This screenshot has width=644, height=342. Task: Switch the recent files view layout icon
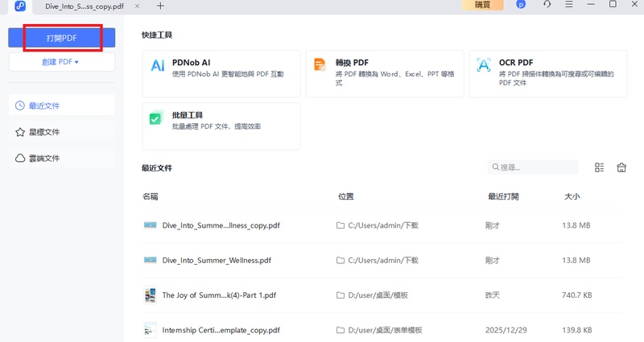point(599,167)
